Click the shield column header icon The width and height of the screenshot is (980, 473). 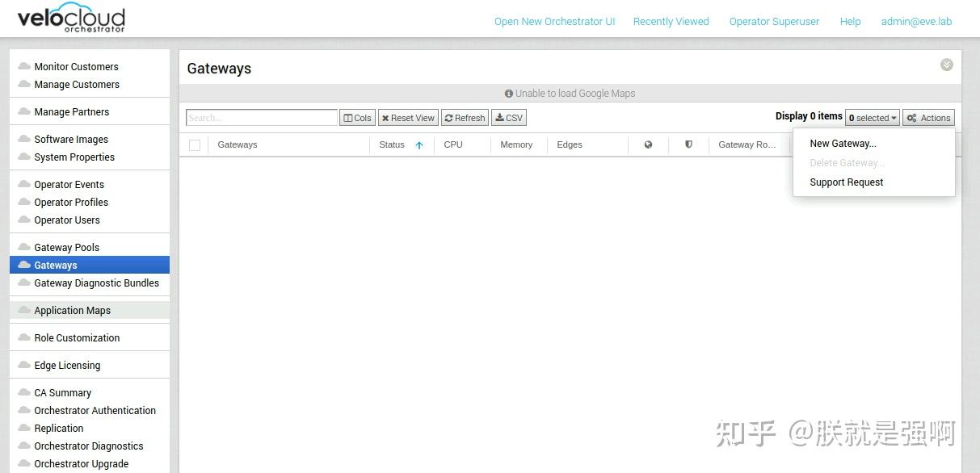click(688, 144)
